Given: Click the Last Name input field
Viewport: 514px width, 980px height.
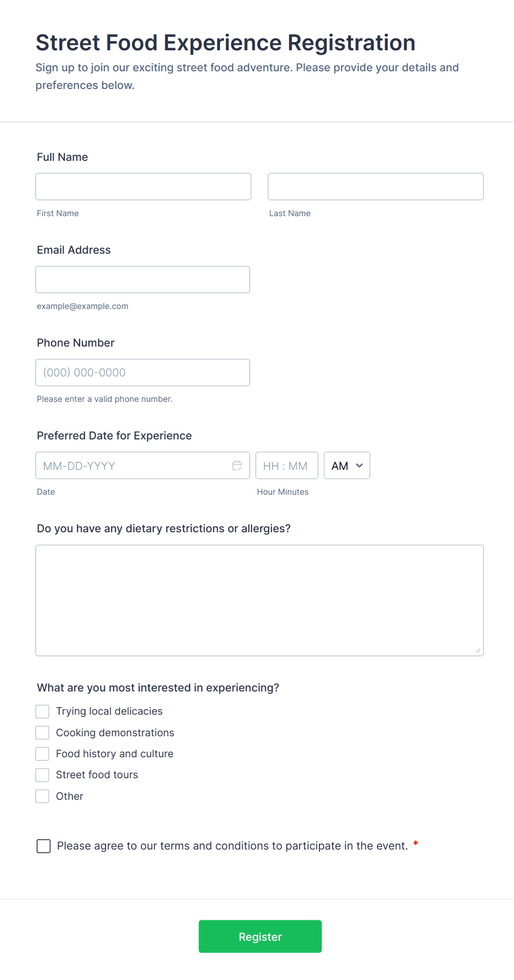Looking at the screenshot, I should coord(375,187).
